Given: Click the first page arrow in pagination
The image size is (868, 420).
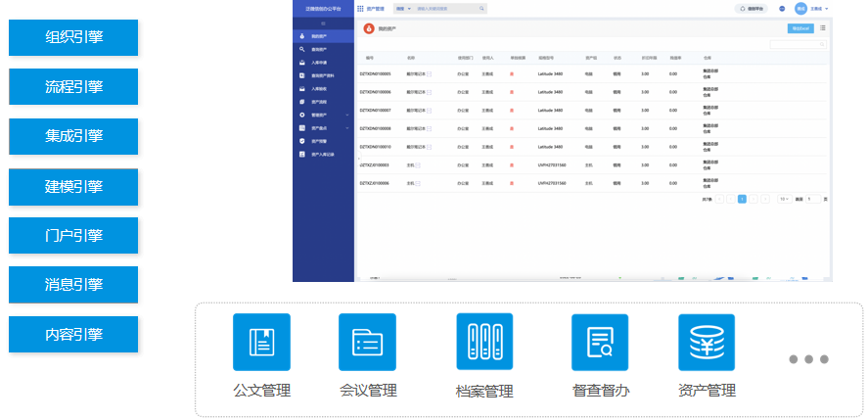Looking at the screenshot, I should (x=719, y=199).
